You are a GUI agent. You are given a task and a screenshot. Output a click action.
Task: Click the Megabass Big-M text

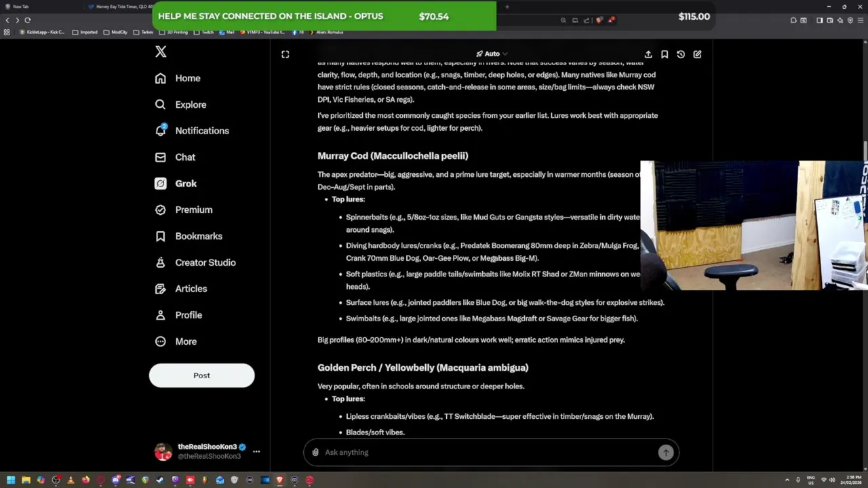[509, 258]
